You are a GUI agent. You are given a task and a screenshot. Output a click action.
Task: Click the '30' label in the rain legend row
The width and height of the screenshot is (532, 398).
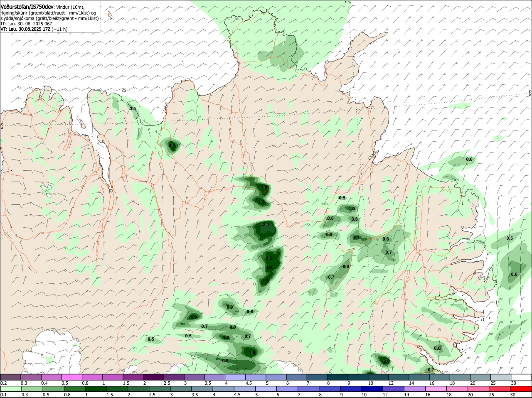coord(513,395)
